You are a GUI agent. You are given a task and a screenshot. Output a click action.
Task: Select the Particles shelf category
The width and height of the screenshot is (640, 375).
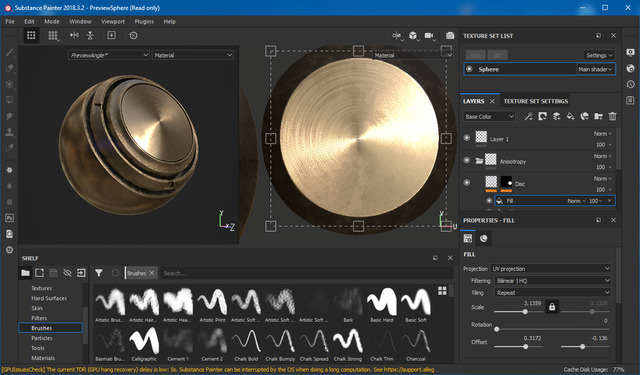tap(42, 338)
